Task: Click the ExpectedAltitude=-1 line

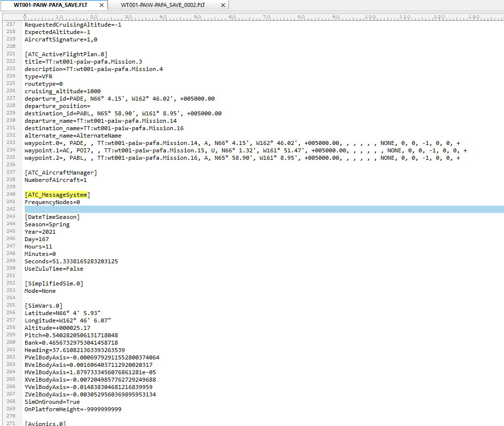Action: click(57, 32)
